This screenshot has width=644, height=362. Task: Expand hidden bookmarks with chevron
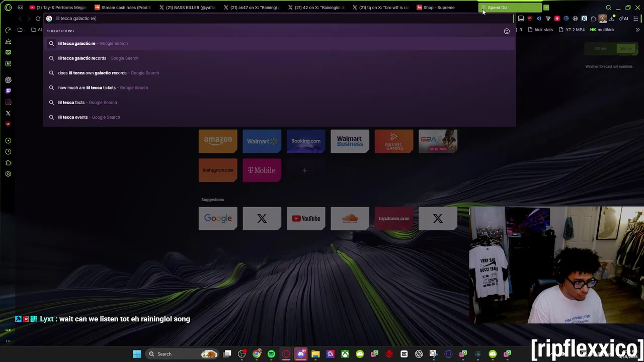click(x=637, y=30)
